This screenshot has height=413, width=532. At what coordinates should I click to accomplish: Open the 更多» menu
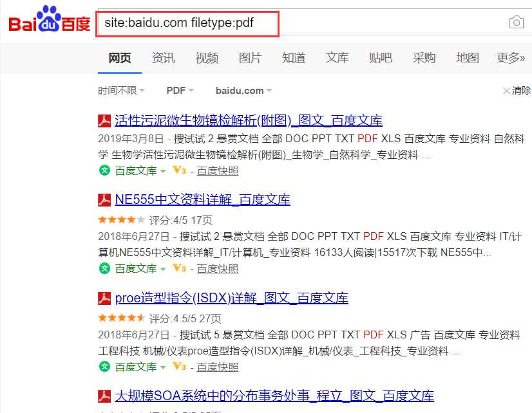[511, 58]
